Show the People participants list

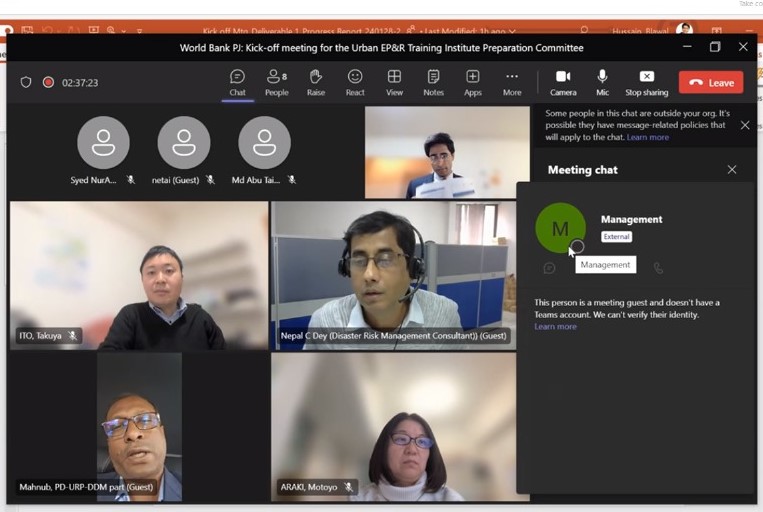tap(276, 82)
